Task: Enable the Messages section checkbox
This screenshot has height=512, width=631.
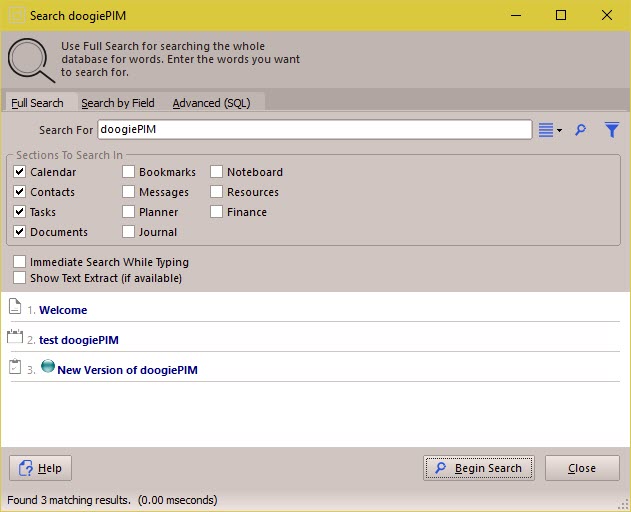Action: click(128, 192)
